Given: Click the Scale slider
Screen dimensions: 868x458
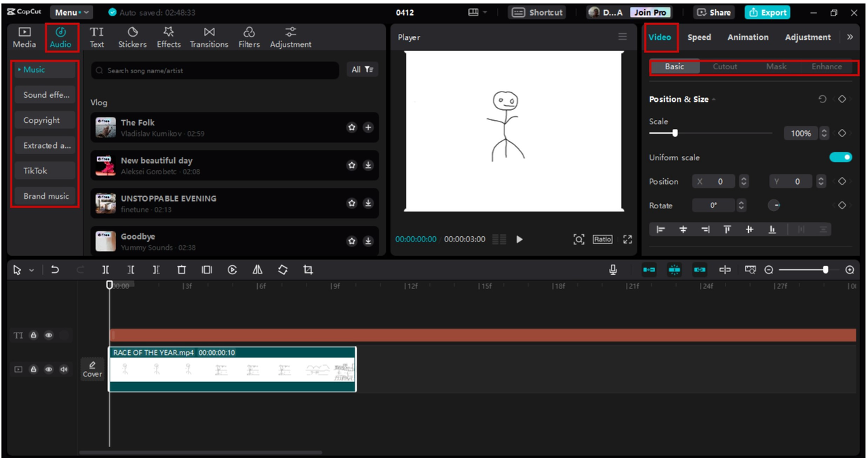Looking at the screenshot, I should [711, 134].
